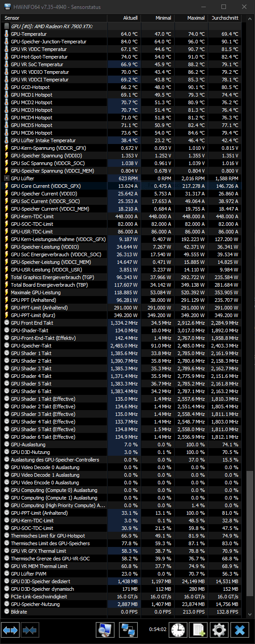Click the circle icon beside Bildrate
This screenshot has height=644, width=255.
[6, 612]
